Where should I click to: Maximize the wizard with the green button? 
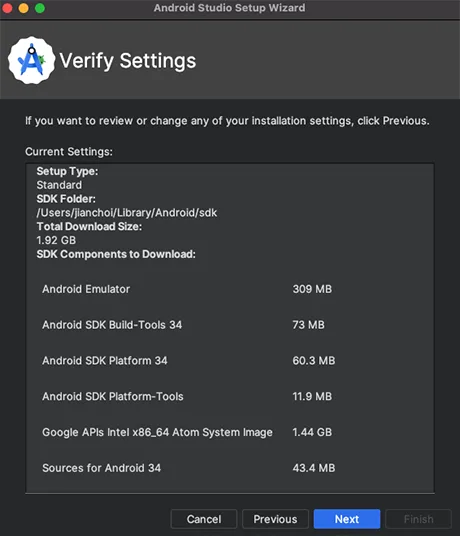40,8
